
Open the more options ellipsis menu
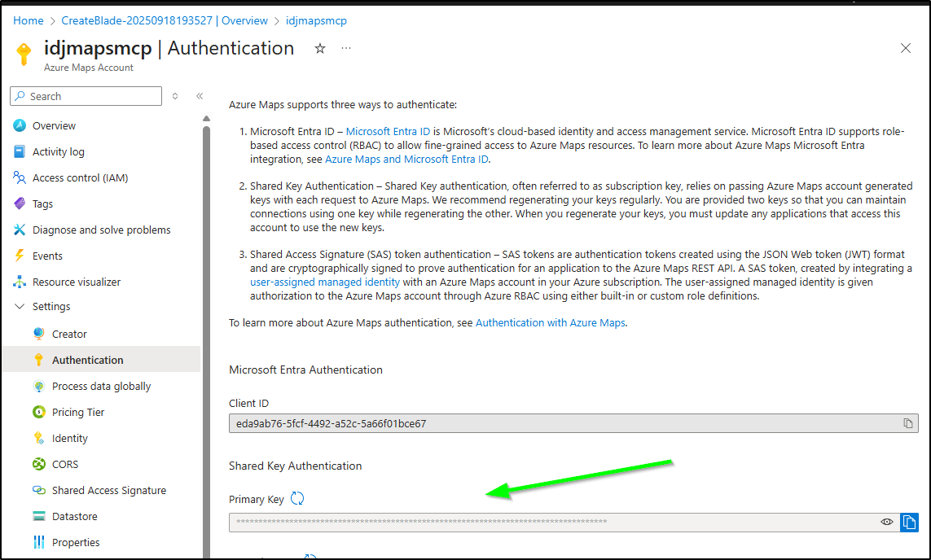coord(346,49)
